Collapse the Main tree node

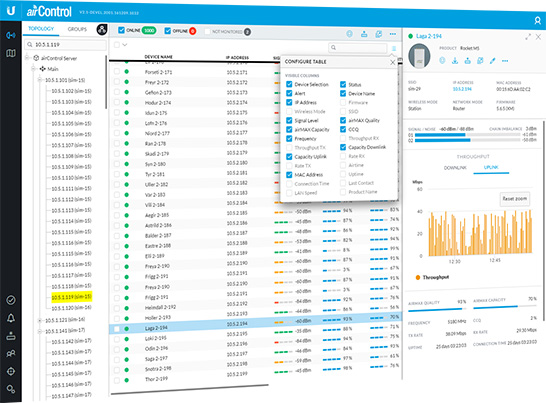34,69
